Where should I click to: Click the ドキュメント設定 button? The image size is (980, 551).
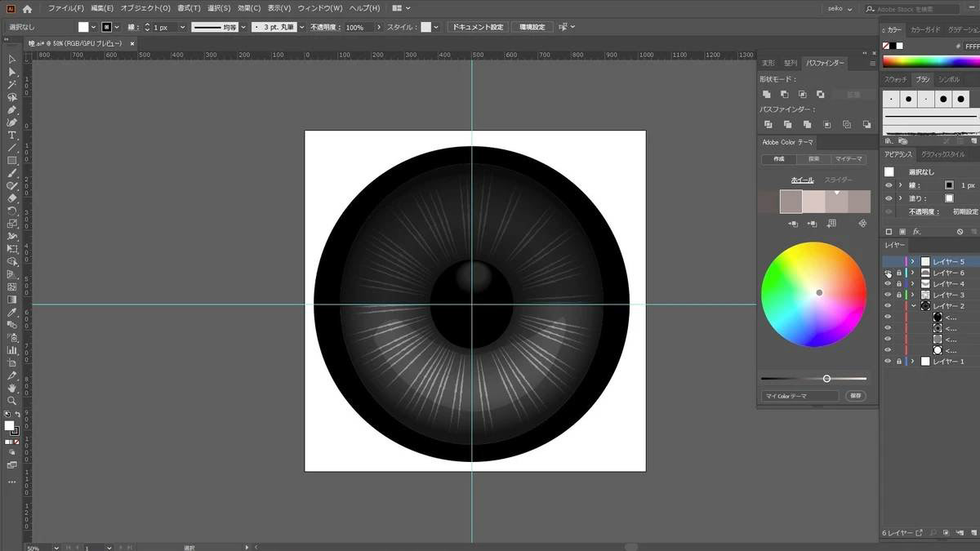click(478, 27)
